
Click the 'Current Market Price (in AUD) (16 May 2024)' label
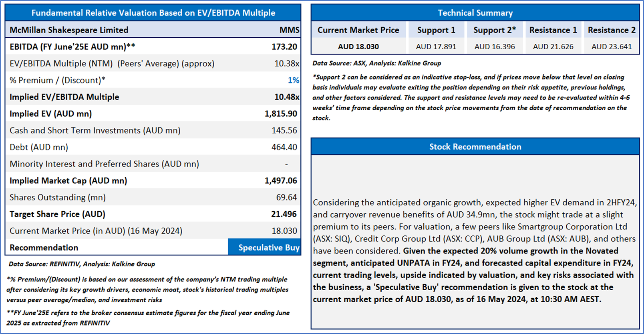coord(96,231)
